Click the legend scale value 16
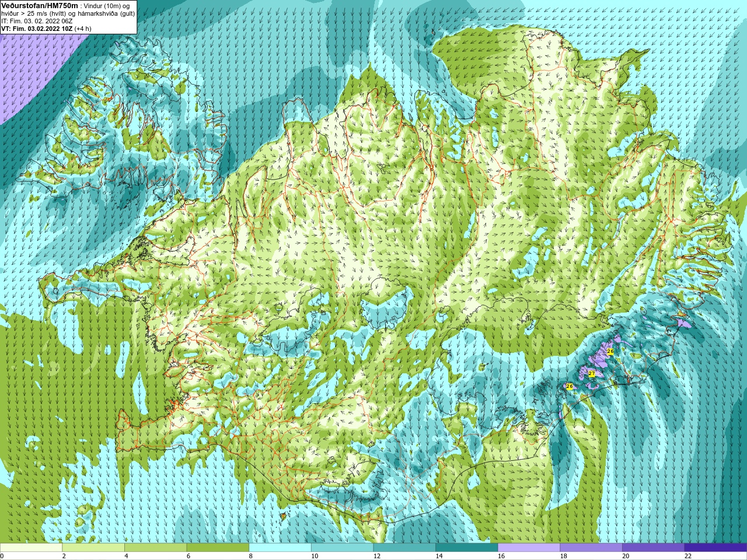The image size is (747, 560). 501,556
